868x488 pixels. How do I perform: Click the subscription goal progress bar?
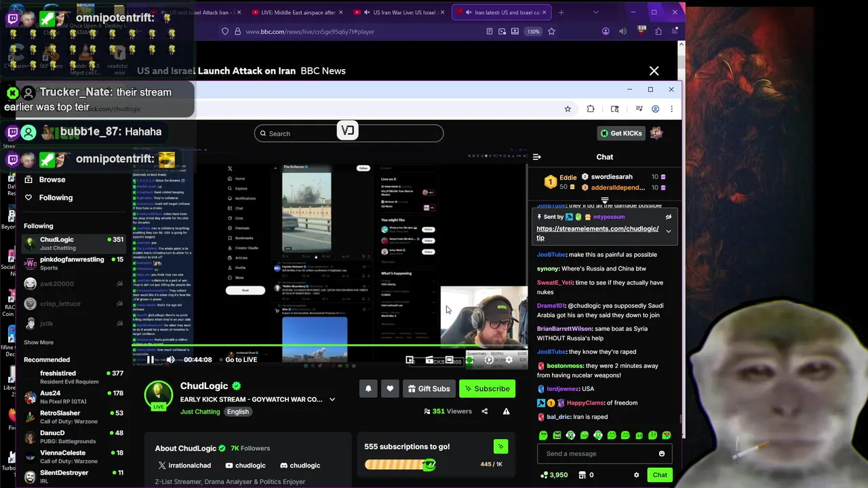pyautogui.click(x=400, y=464)
